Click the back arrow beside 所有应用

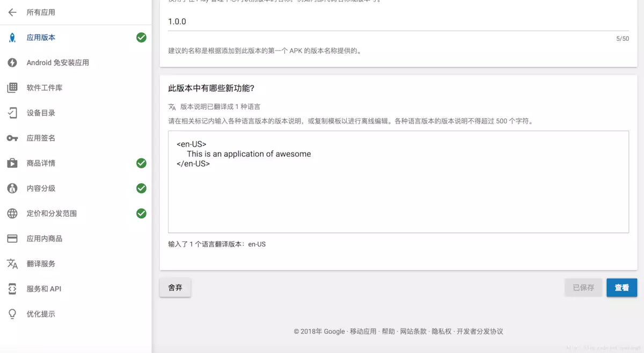pos(12,12)
